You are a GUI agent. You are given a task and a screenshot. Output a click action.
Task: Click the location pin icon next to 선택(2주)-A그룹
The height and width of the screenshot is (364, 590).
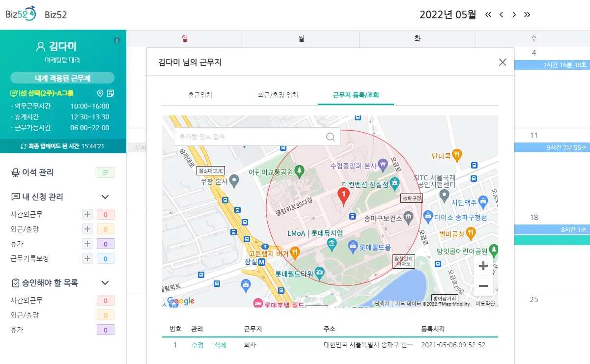[x=100, y=93]
